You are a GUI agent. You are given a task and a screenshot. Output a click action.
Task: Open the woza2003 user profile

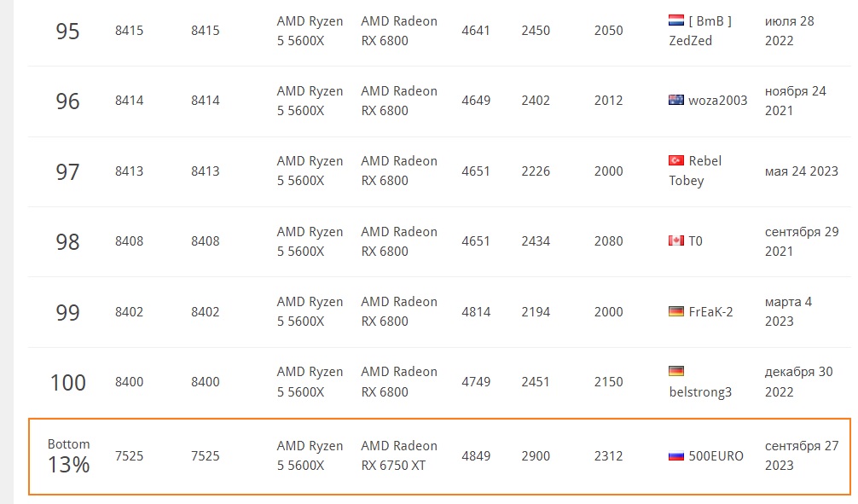[718, 101]
